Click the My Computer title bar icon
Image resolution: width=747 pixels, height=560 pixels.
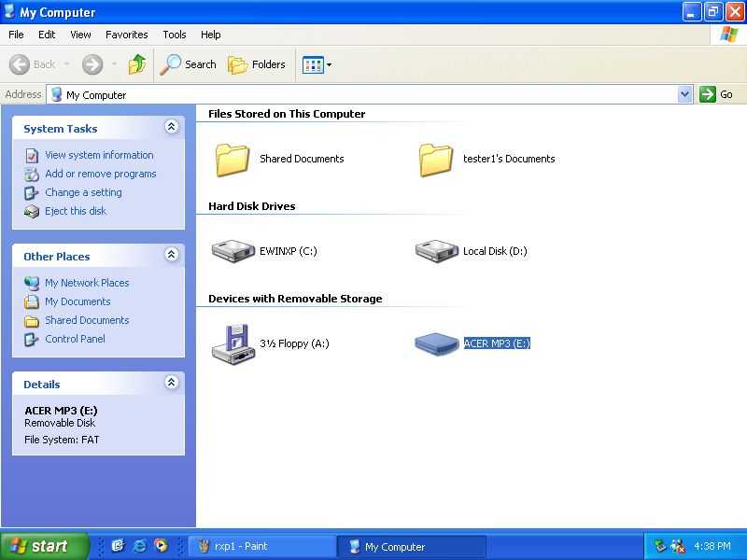pos(9,11)
